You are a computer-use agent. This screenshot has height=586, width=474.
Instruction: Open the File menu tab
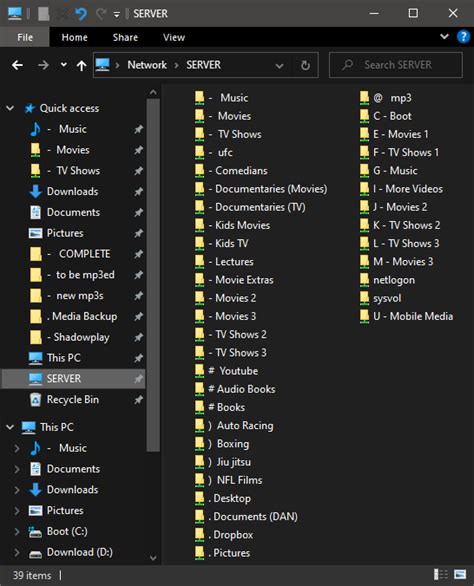point(25,37)
